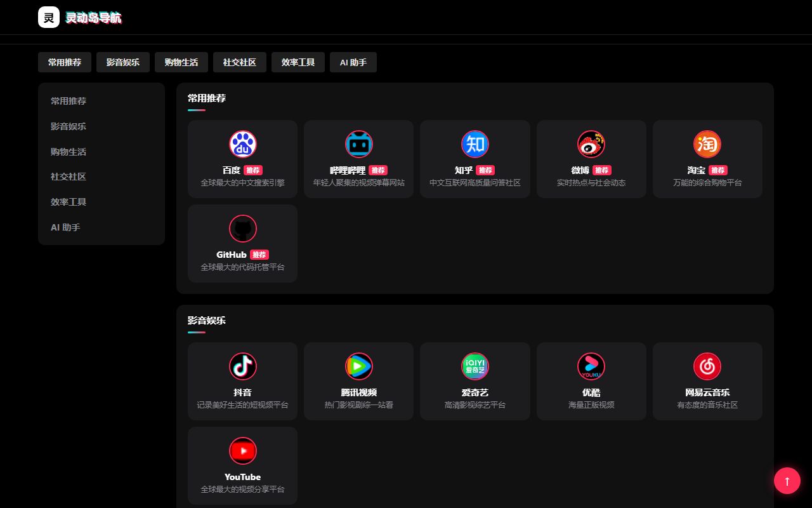Open the 抖音 site name link
Screen dimensions: 812x508
coord(242,392)
